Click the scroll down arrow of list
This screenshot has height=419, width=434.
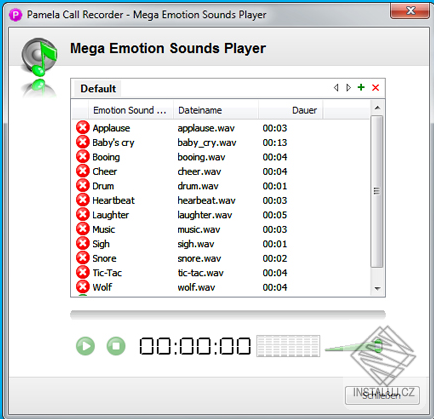pyautogui.click(x=377, y=289)
